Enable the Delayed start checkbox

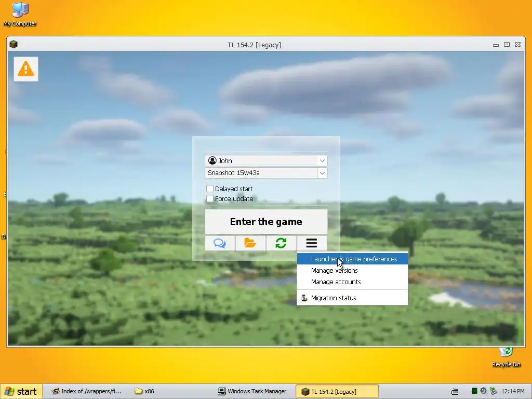pos(210,189)
